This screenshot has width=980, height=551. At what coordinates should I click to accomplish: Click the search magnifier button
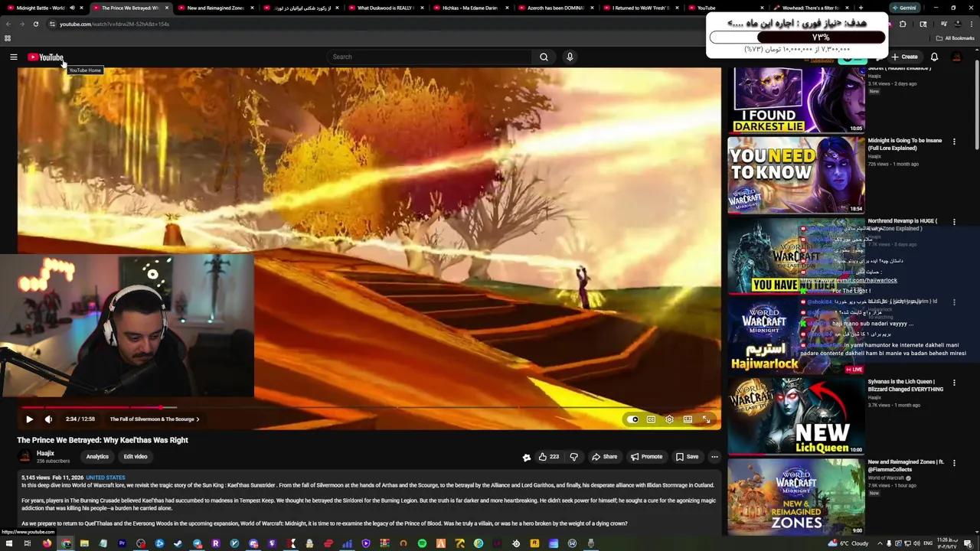point(544,57)
